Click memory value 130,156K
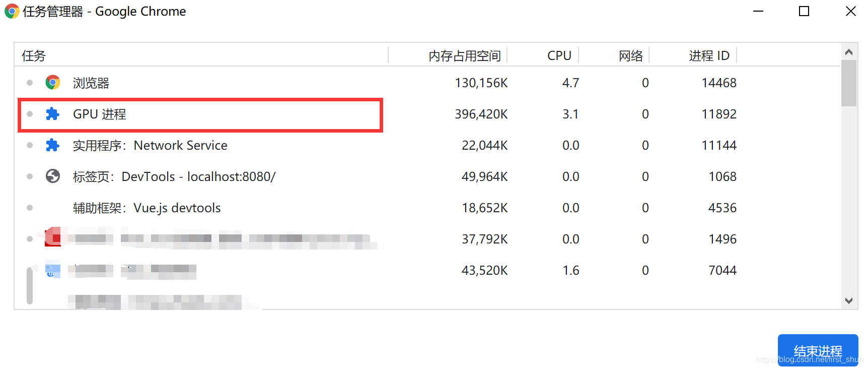 click(481, 83)
